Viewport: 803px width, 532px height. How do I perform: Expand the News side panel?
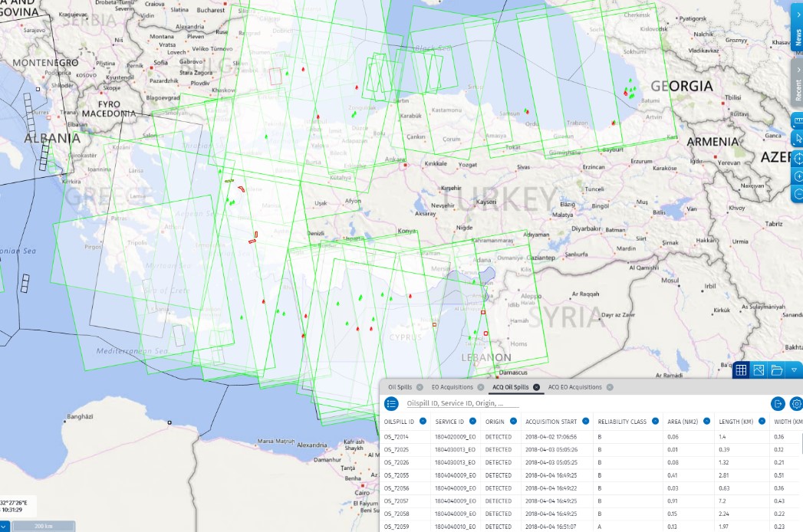(798, 25)
